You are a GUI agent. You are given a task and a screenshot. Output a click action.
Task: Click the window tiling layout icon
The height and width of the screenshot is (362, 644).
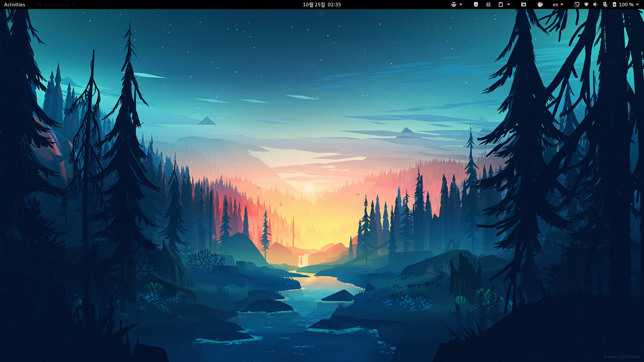pos(488,4)
